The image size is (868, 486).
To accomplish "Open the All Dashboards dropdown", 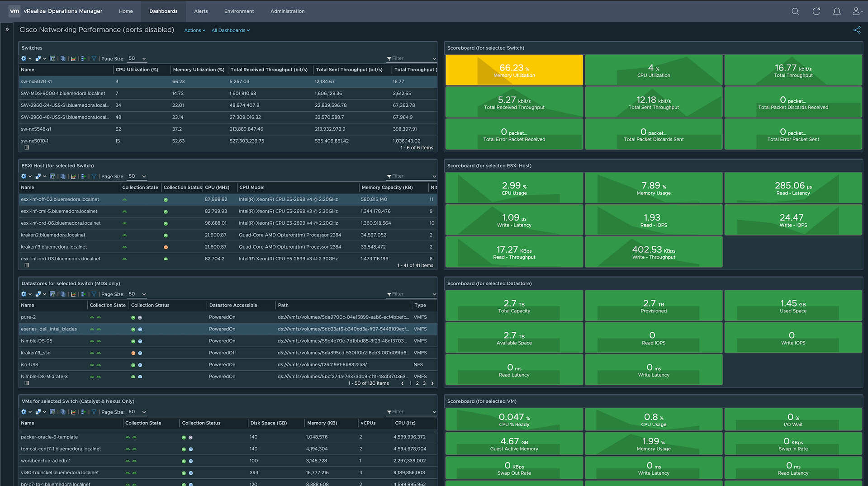I will coord(230,30).
